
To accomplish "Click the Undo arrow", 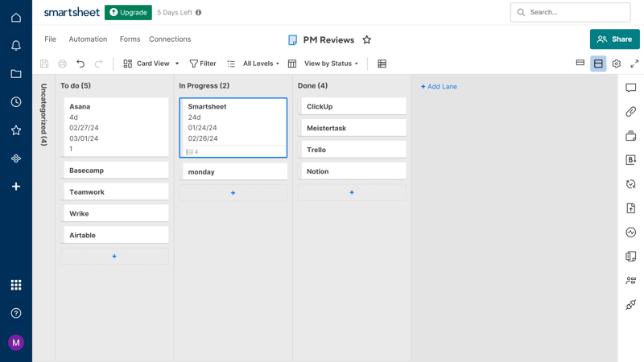I will (x=80, y=64).
